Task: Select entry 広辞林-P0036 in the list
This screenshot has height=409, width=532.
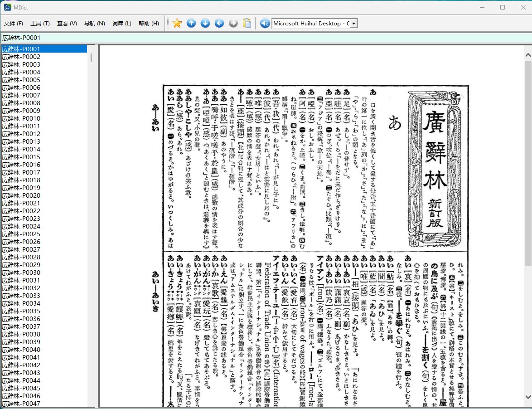Action: pos(44,319)
